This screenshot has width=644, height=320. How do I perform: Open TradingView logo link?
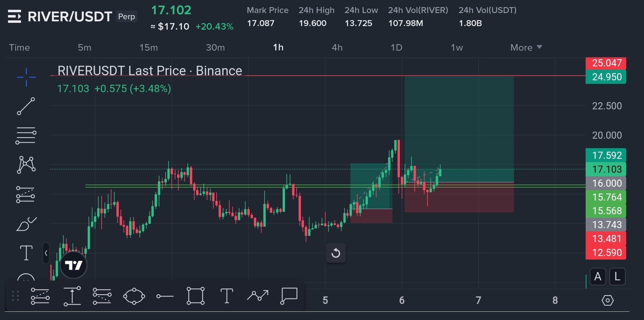[73, 265]
